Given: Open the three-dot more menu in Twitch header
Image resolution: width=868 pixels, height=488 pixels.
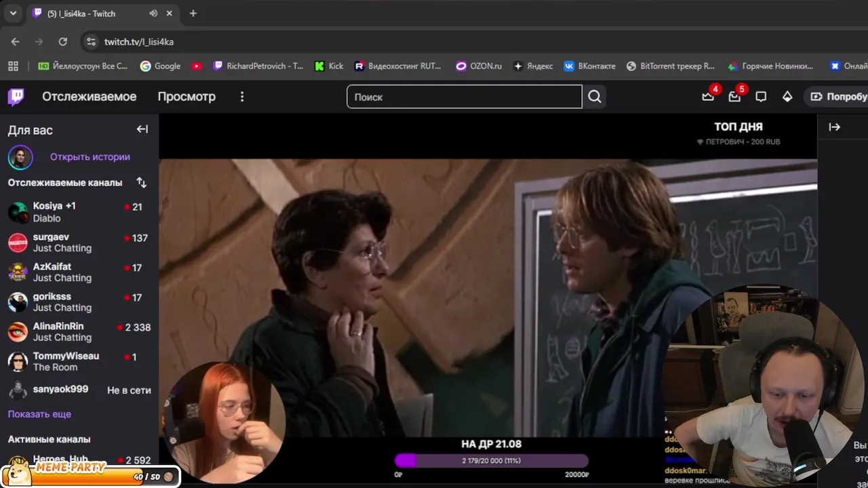Looking at the screenshot, I should pos(242,96).
